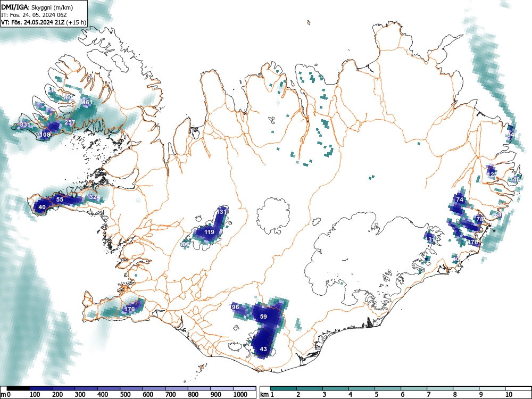Click the visibility value 59 in the south
Screen dimensions: 532x399
coord(263,317)
